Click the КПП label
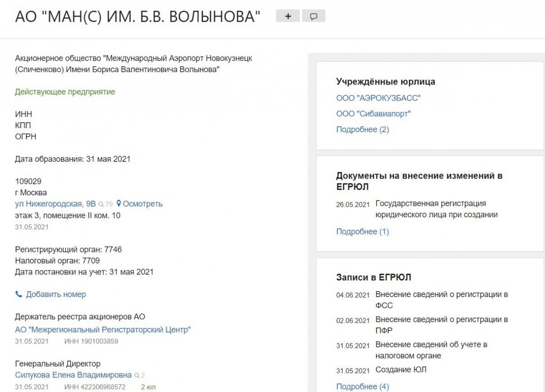 click(x=23, y=125)
